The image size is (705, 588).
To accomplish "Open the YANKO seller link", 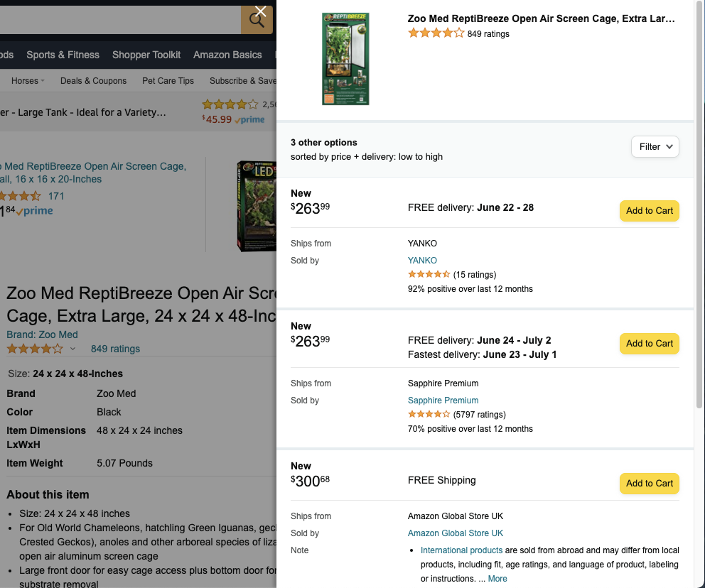I will [x=422, y=261].
